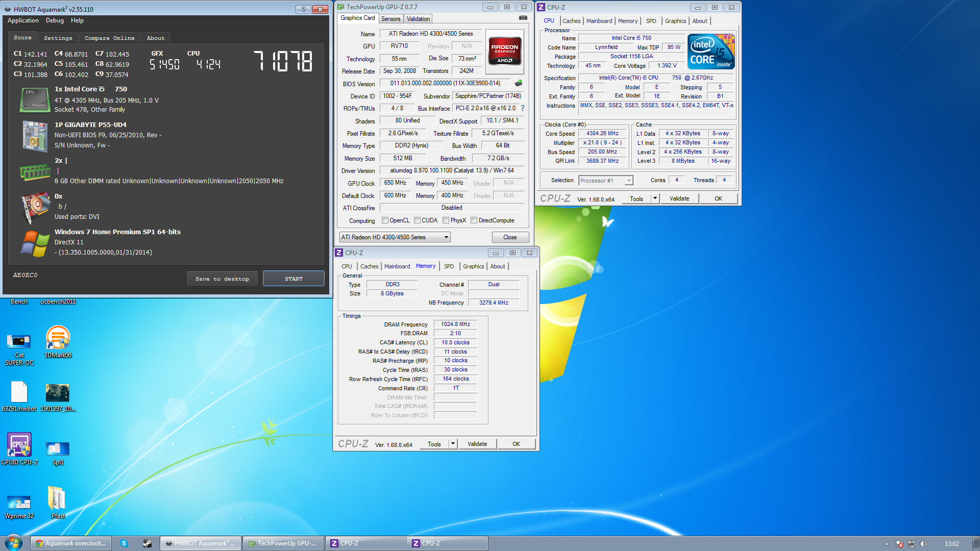The width and height of the screenshot is (980, 551).
Task: Click the Show desktop strip on taskbar
Action: 976,543
